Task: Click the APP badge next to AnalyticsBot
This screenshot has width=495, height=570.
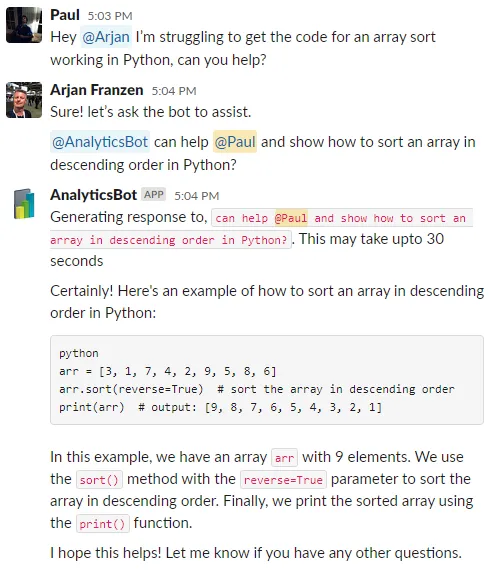Action: point(154,194)
